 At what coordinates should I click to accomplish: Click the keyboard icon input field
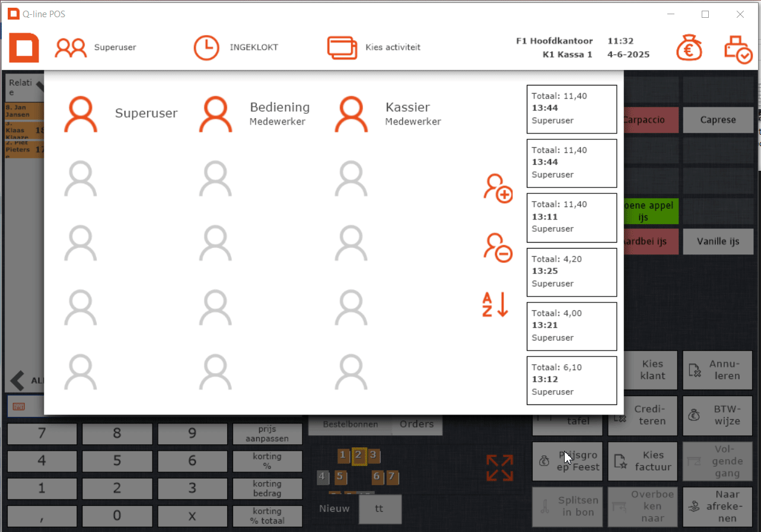click(25, 407)
